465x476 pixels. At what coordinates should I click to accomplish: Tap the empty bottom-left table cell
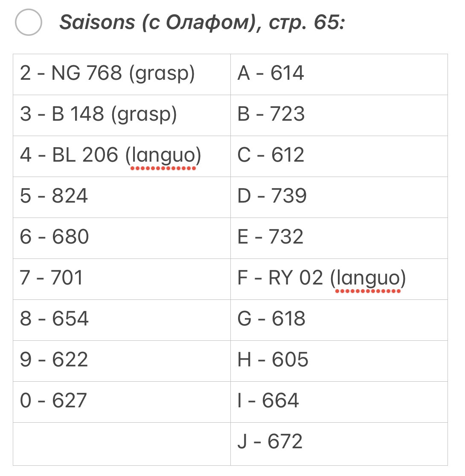(122, 444)
